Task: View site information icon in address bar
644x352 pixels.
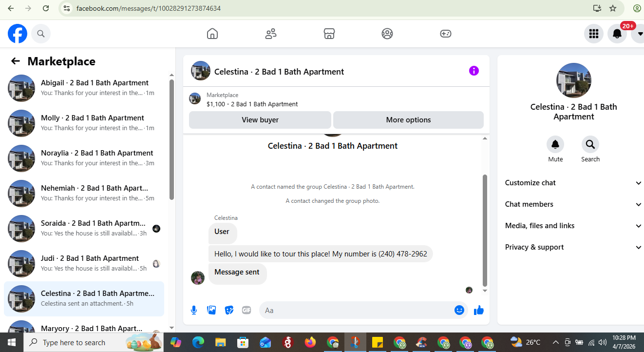Action: [67, 8]
